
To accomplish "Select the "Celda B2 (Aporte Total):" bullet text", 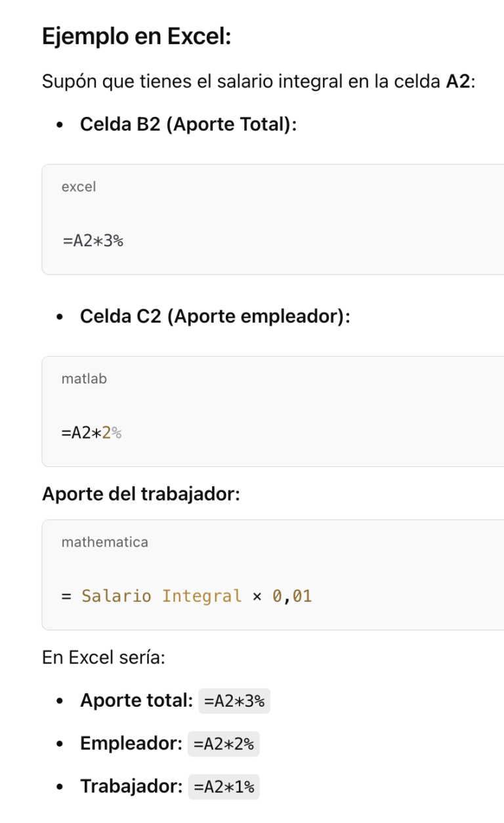I will [188, 123].
